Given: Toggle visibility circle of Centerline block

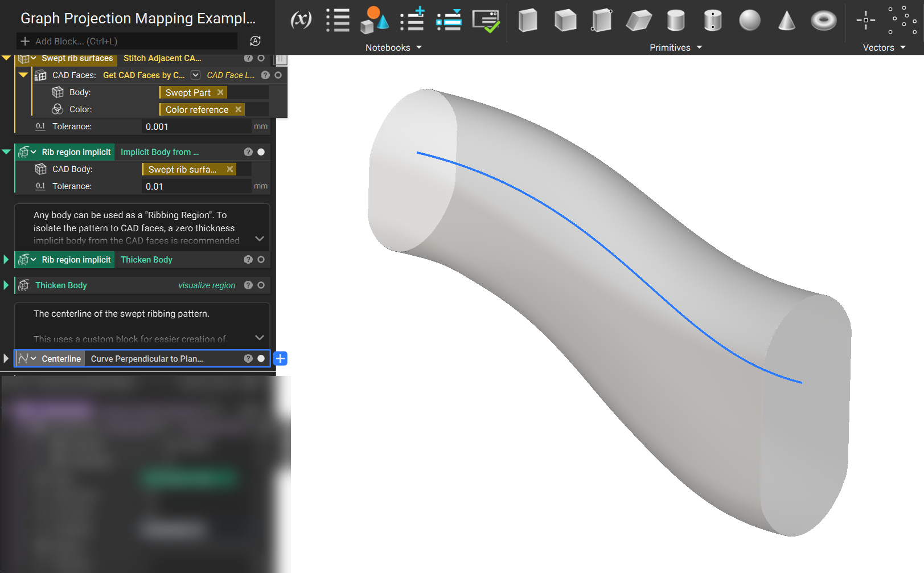Looking at the screenshot, I should (x=261, y=359).
